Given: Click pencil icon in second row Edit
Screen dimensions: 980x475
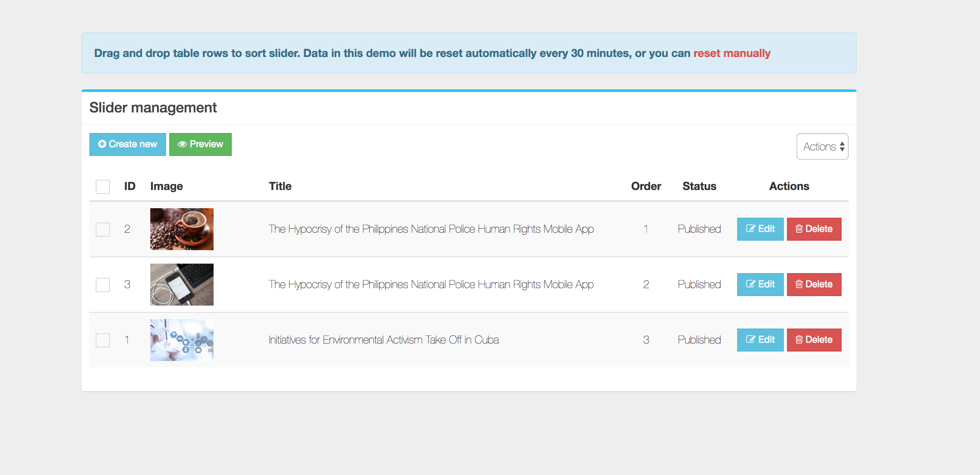Looking at the screenshot, I should point(750,284).
